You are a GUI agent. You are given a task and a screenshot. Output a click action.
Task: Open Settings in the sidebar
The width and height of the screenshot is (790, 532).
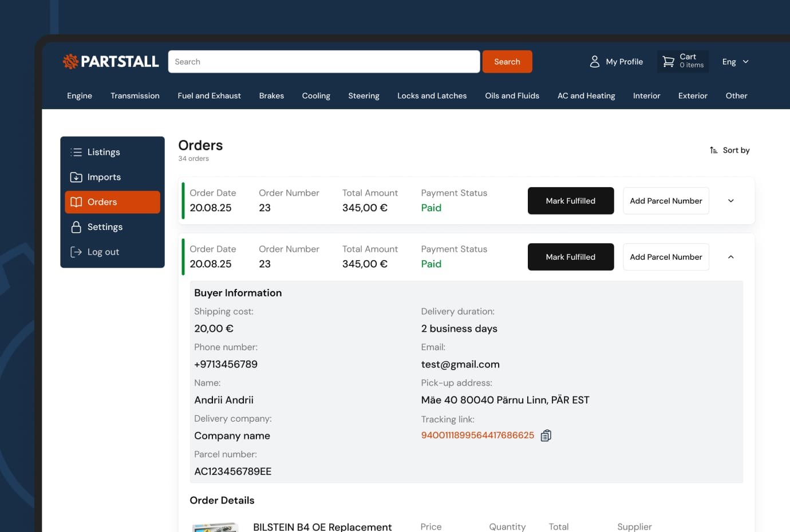[112, 227]
